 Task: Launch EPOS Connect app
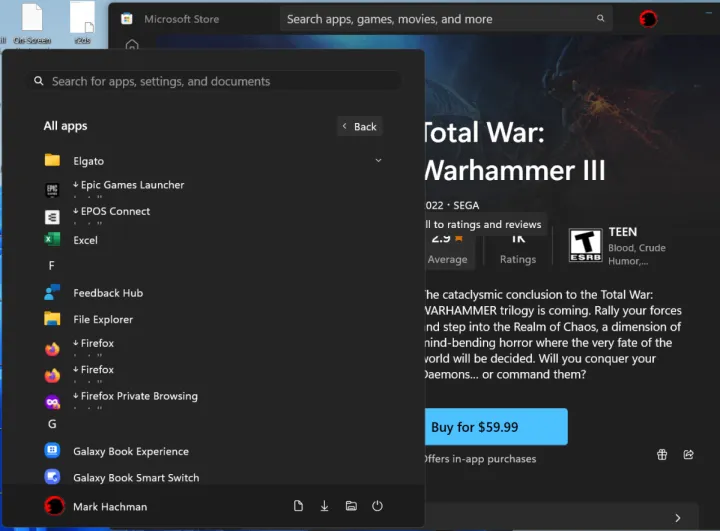point(115,212)
